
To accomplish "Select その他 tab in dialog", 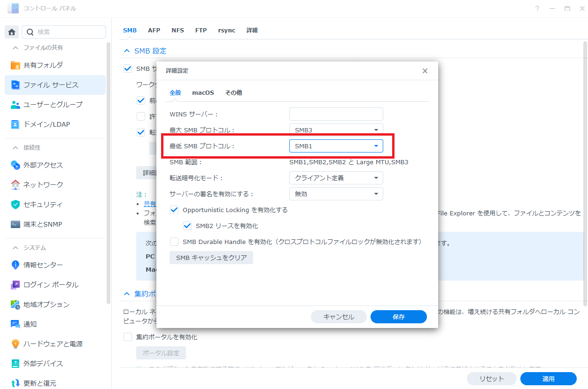I will 233,93.
